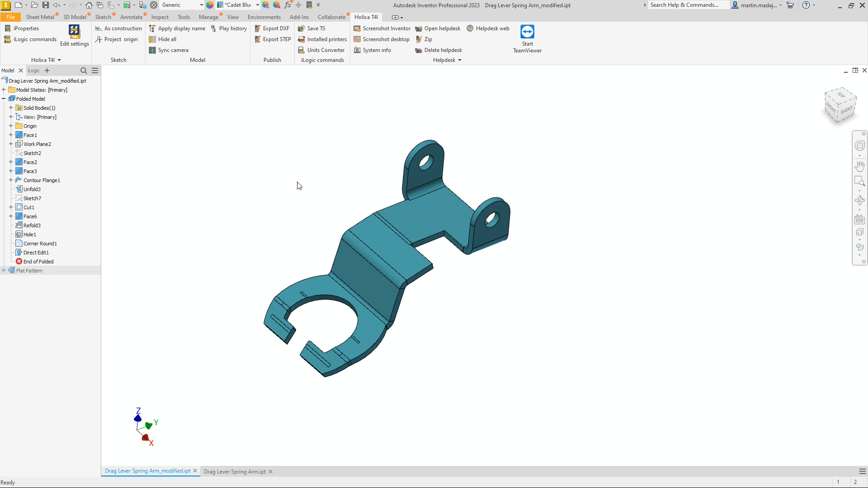The width and height of the screenshot is (868, 488).
Task: Click the appearance color wheel swatch
Action: tap(210, 5)
